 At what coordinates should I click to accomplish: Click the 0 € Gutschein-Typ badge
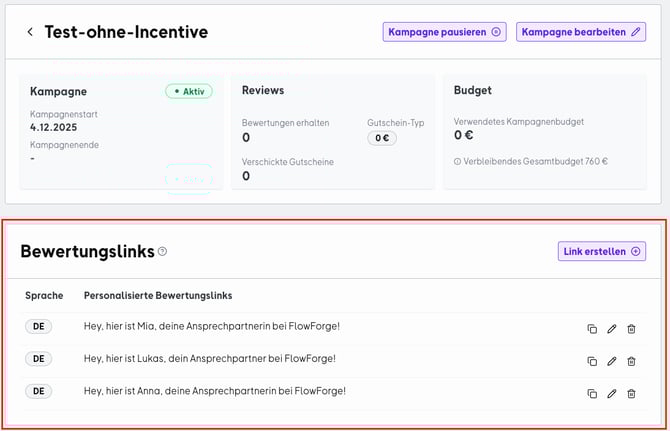click(382, 139)
